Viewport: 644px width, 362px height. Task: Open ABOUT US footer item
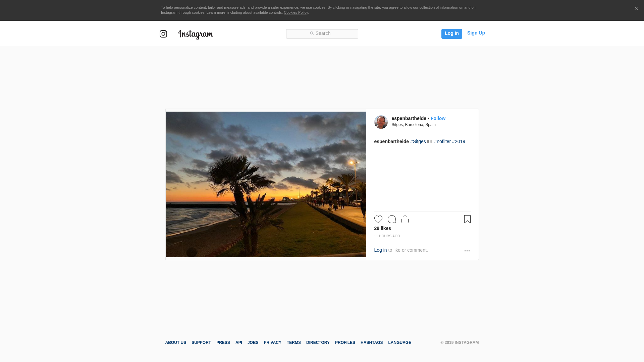175,343
